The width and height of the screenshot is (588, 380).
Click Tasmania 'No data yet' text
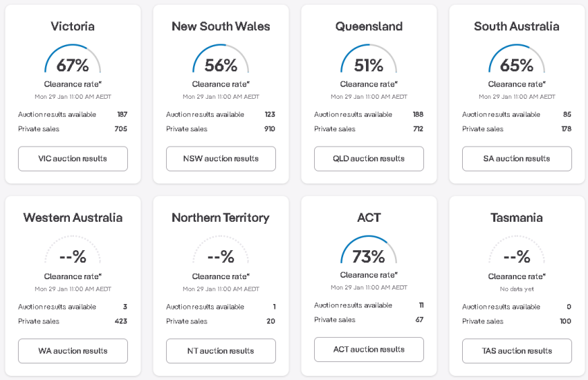tap(517, 289)
